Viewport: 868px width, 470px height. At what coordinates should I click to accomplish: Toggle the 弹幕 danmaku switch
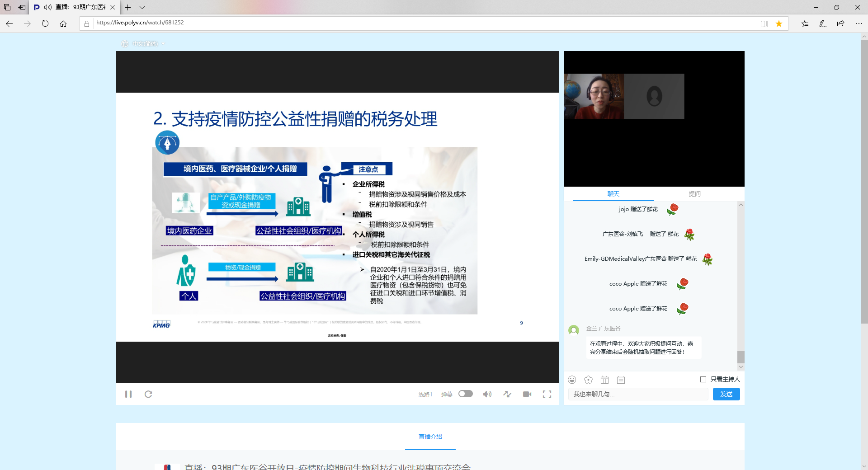(465, 394)
